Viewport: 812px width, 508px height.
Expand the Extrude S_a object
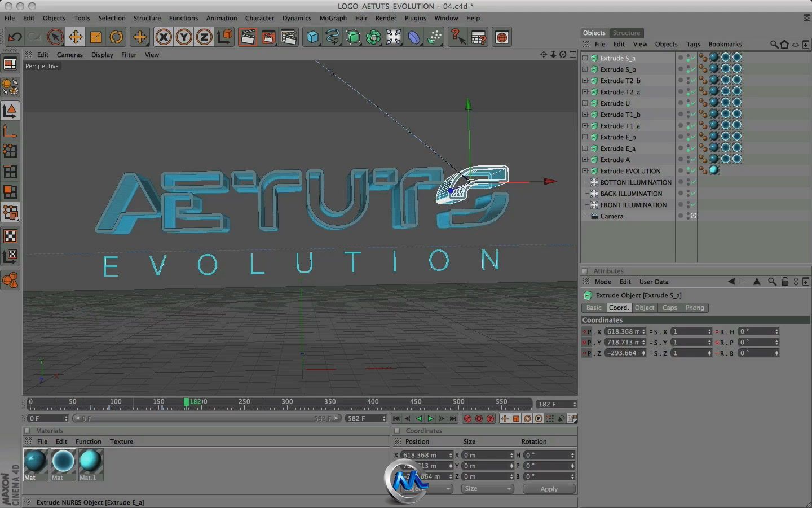[x=585, y=58]
